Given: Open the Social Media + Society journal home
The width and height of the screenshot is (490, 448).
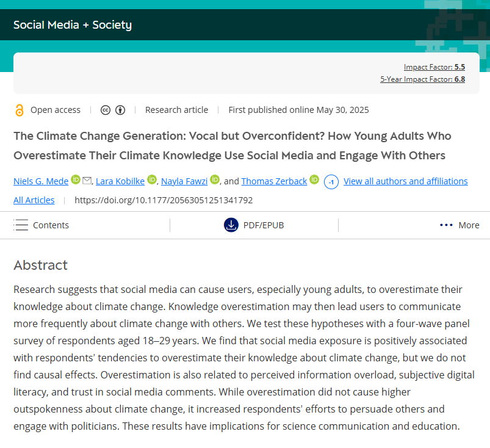Looking at the screenshot, I should 73,25.
